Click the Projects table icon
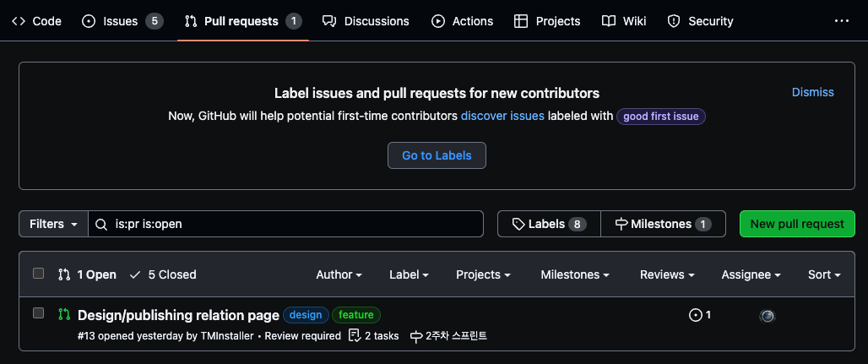The width and height of the screenshot is (868, 364). pyautogui.click(x=520, y=21)
